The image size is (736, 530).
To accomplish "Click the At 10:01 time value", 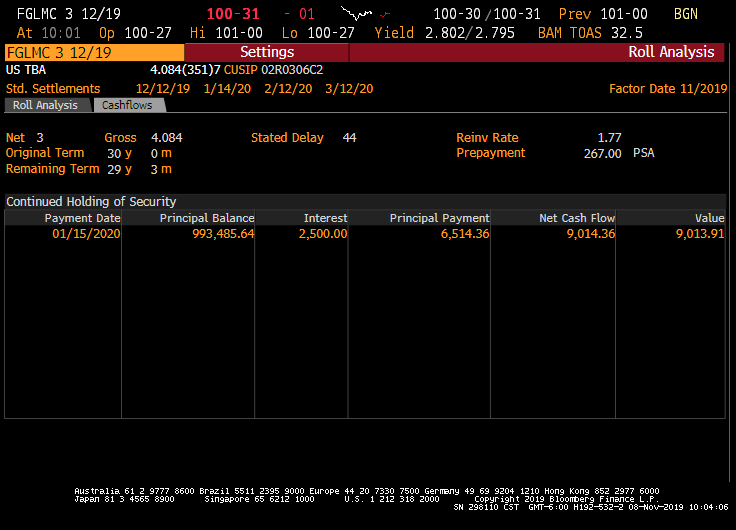I will (x=61, y=33).
